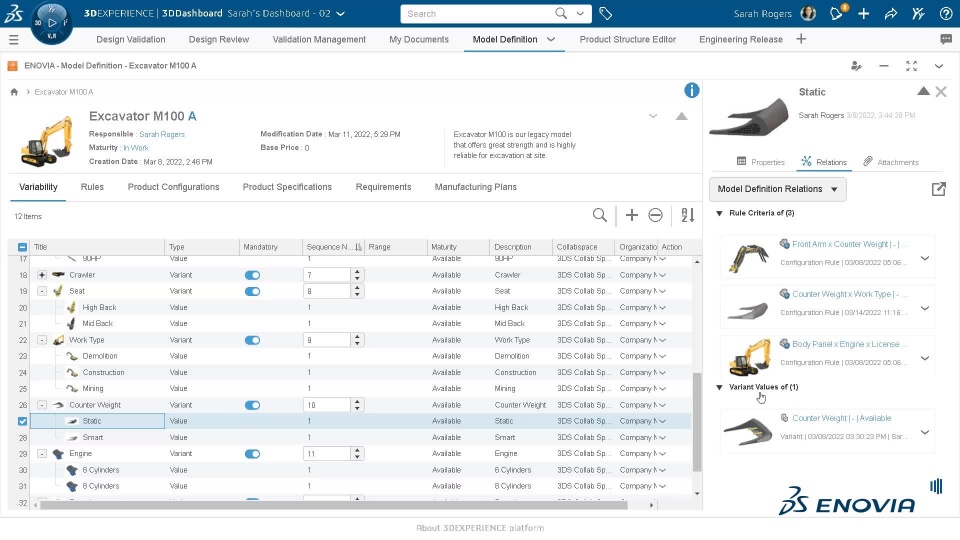Add a new variability item

632,215
